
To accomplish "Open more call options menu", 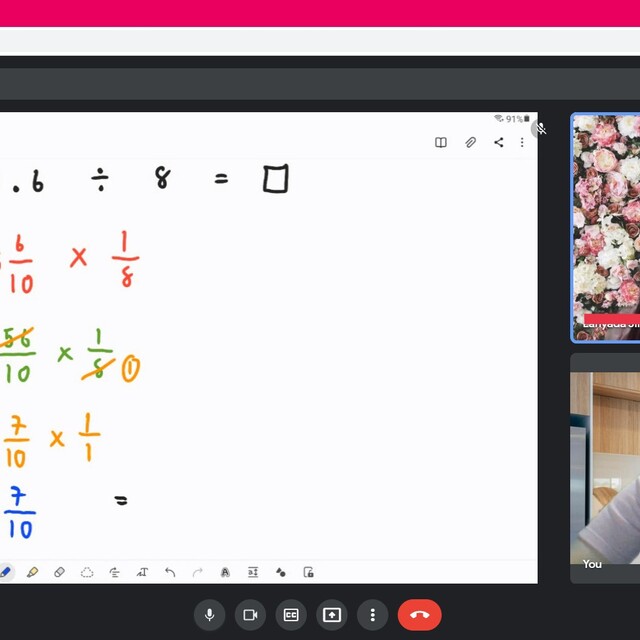I will point(373,615).
